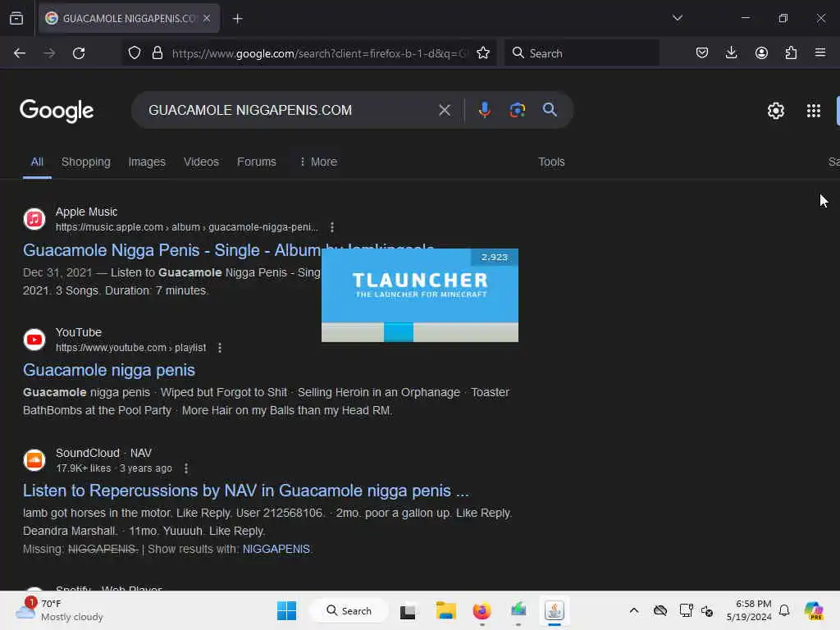The width and height of the screenshot is (840, 630).
Task: Open Firefox extensions puzzle icon
Action: click(x=791, y=53)
